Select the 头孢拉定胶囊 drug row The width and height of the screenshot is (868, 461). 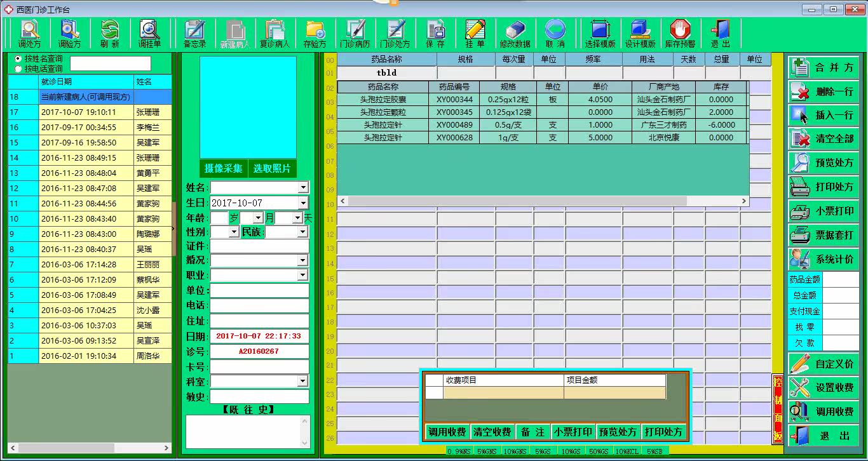pos(543,100)
